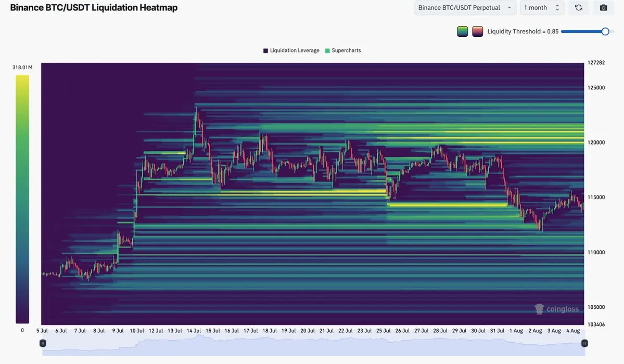This screenshot has height=364, width=624.
Task: Click the 318.01M color scale maximum label
Action: coord(22,67)
